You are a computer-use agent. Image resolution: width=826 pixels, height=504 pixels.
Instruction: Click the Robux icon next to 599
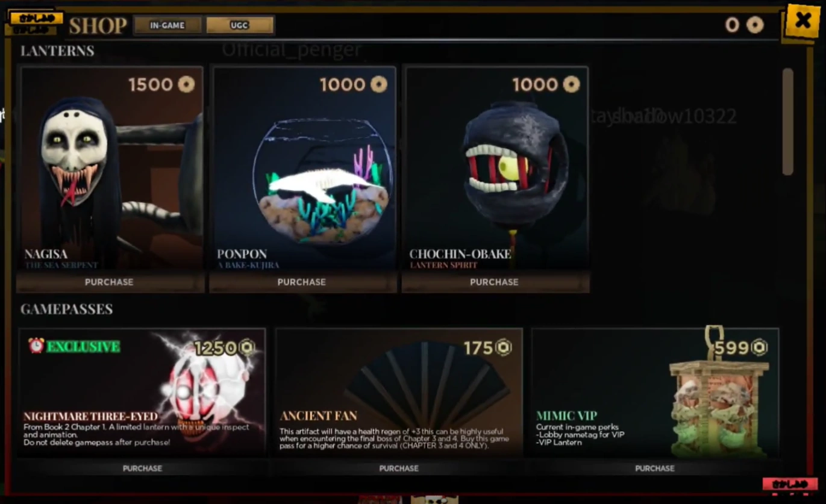pyautogui.click(x=759, y=347)
